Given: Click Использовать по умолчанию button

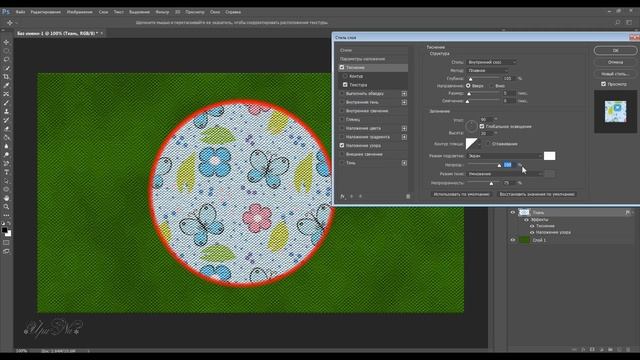Looking at the screenshot, I should [x=461, y=194].
